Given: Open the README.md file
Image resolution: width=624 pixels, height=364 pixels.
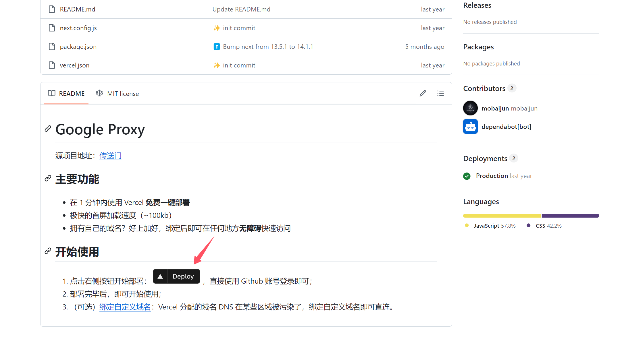Looking at the screenshot, I should (x=77, y=9).
